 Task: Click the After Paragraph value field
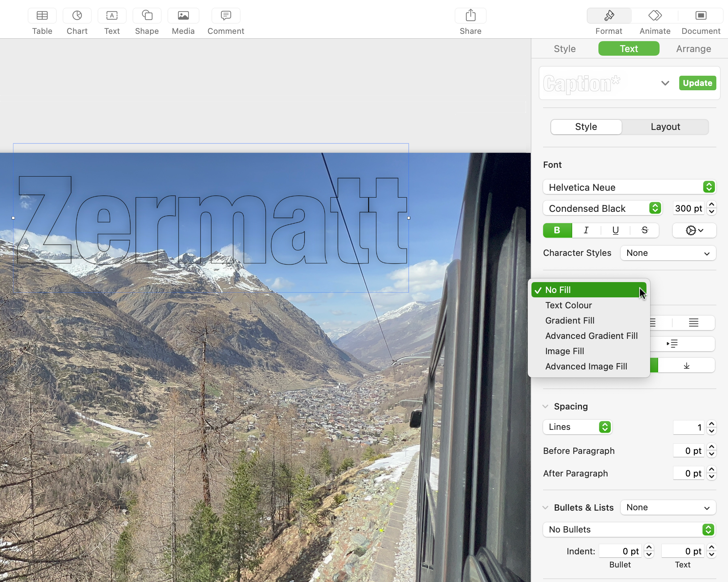pos(688,473)
